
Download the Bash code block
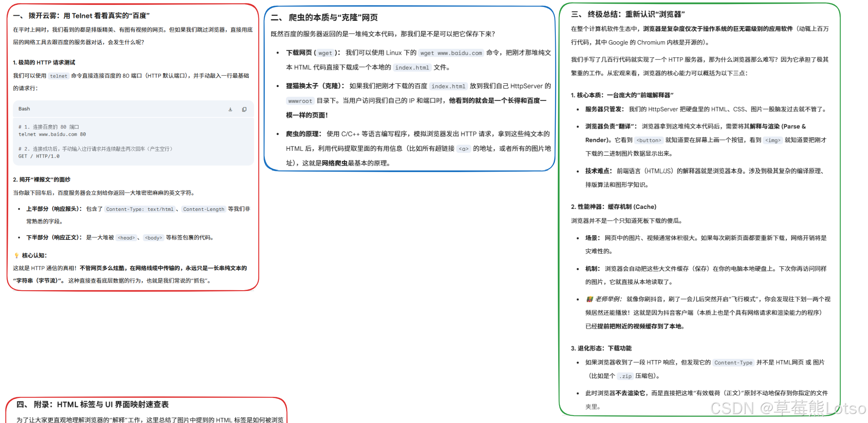point(230,109)
